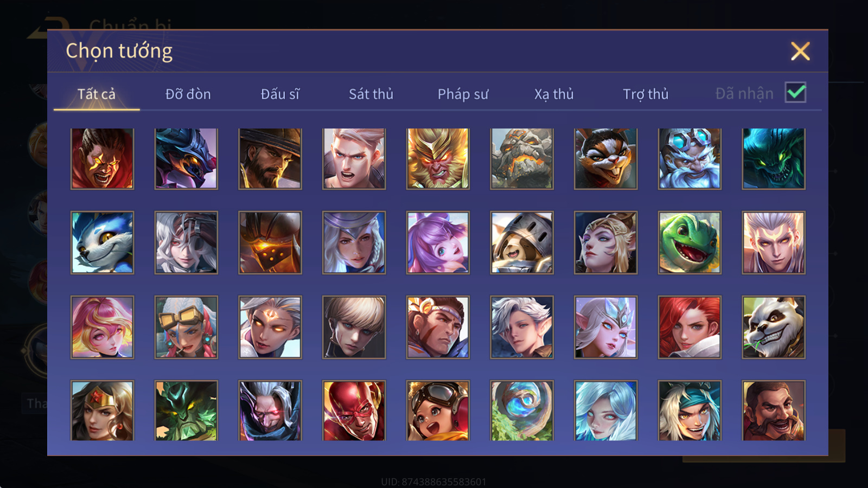
Task: Pick the green tree-spirit hero portrait
Action: pyautogui.click(x=186, y=410)
